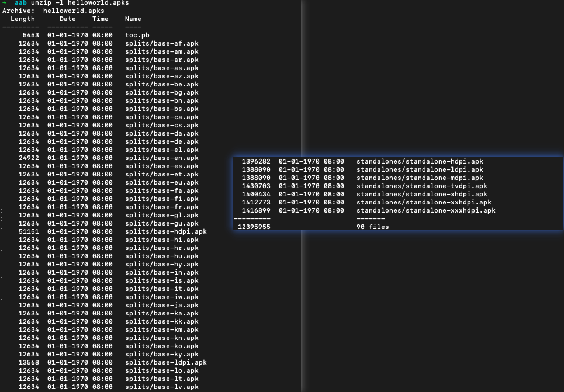The width and height of the screenshot is (564, 392).
Task: Select the splits/base-hdpi.apk line
Action: pyautogui.click(x=165, y=232)
